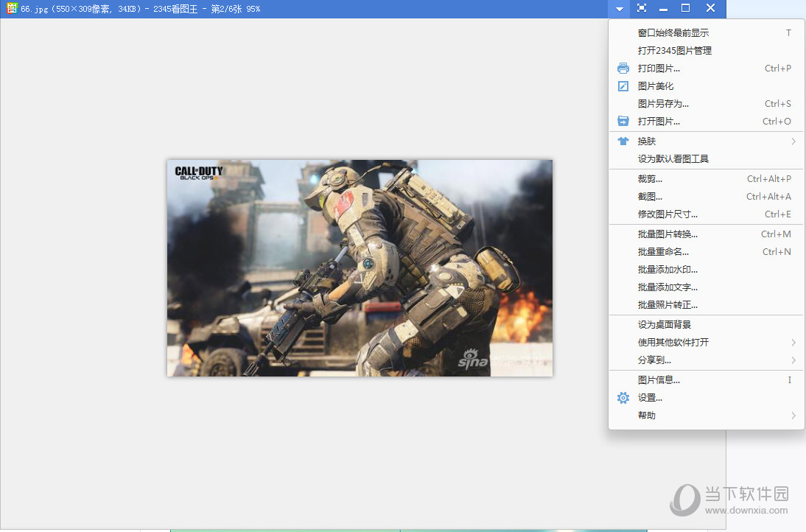The image size is (806, 532).
Task: Select 设为默认看图工具 menu entry
Action: 707,159
